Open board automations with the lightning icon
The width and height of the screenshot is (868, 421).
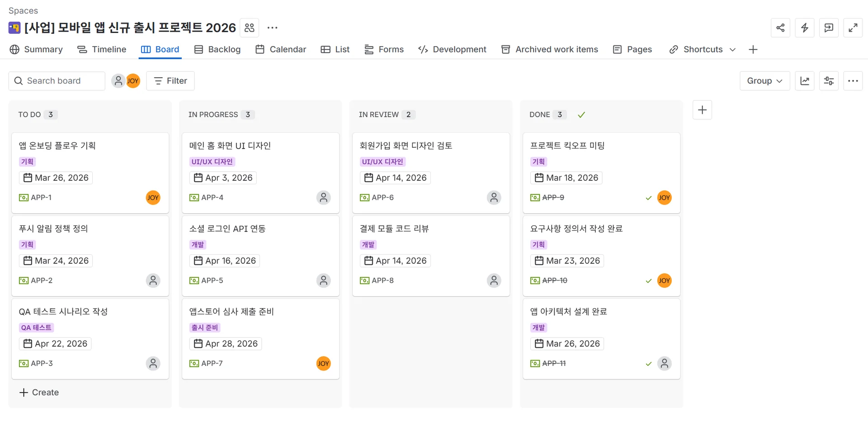coord(805,28)
